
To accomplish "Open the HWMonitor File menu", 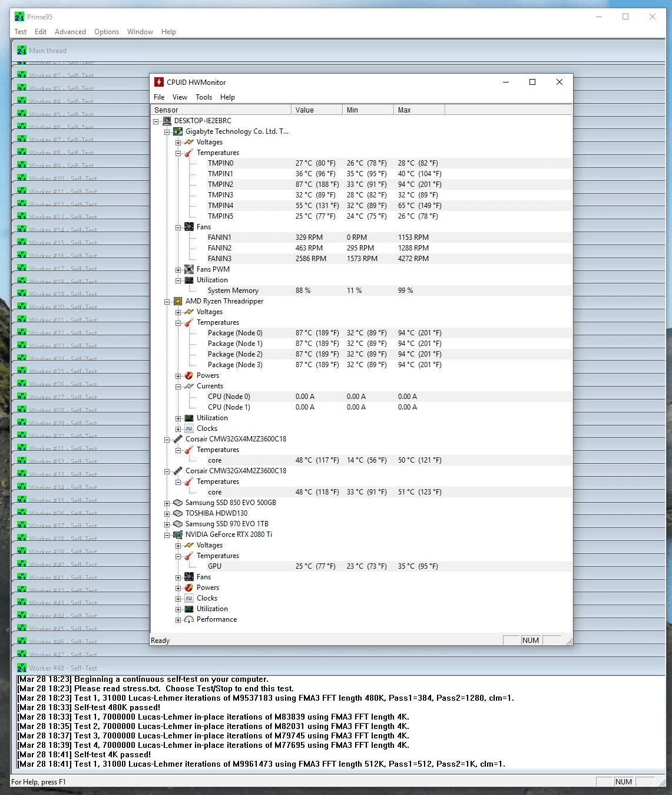I will pyautogui.click(x=159, y=97).
